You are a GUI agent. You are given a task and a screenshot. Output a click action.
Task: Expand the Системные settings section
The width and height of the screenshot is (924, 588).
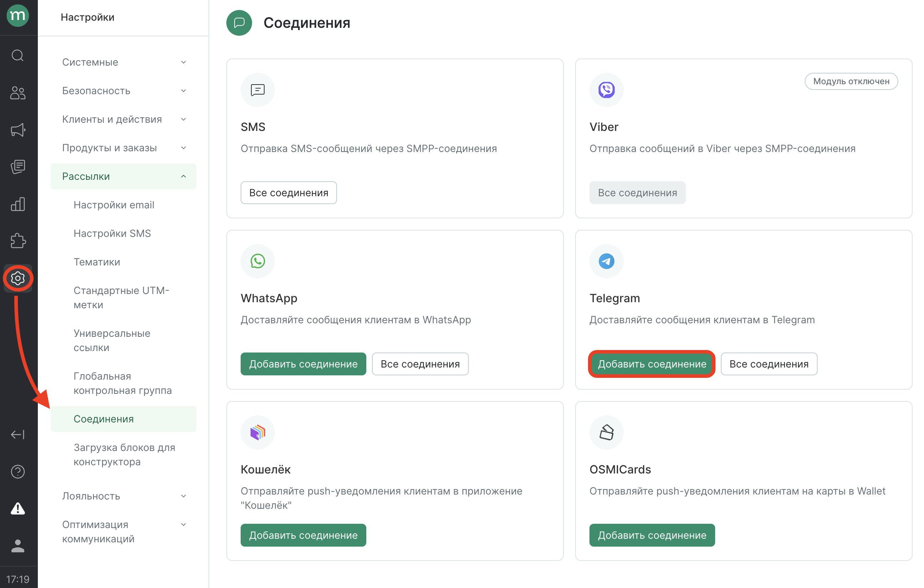coord(123,62)
